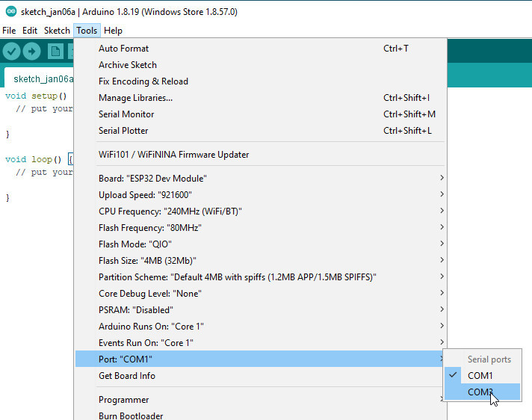Viewport: 532px width, 420px height.
Task: Expand the CPU Frequency submenu
Action: tap(260, 211)
